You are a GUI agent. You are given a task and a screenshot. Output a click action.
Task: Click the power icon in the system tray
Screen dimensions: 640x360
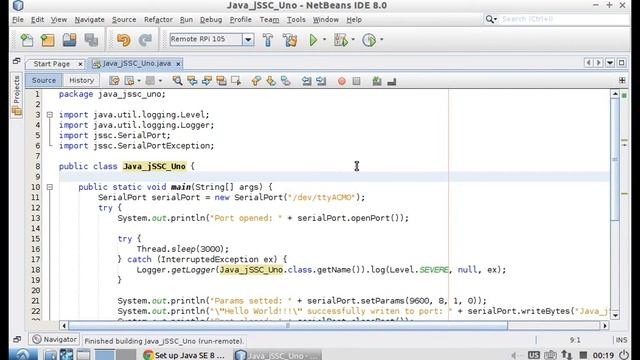[623, 355]
